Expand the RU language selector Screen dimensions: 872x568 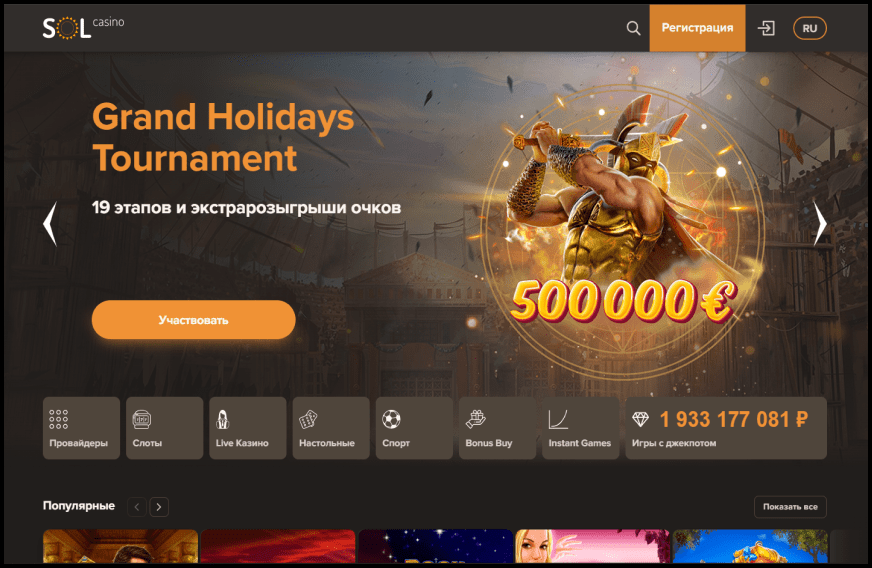click(x=810, y=28)
